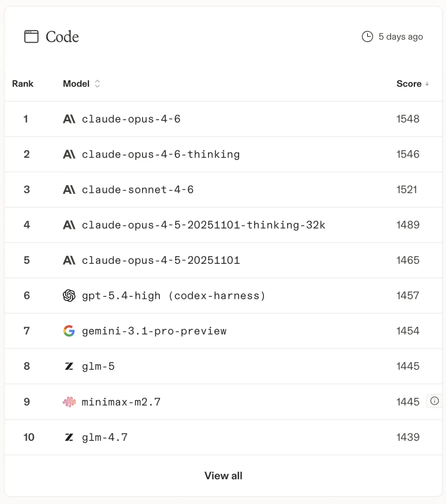The height and width of the screenshot is (504, 446).
Task: Click the Score column header label
Action: coord(409,83)
